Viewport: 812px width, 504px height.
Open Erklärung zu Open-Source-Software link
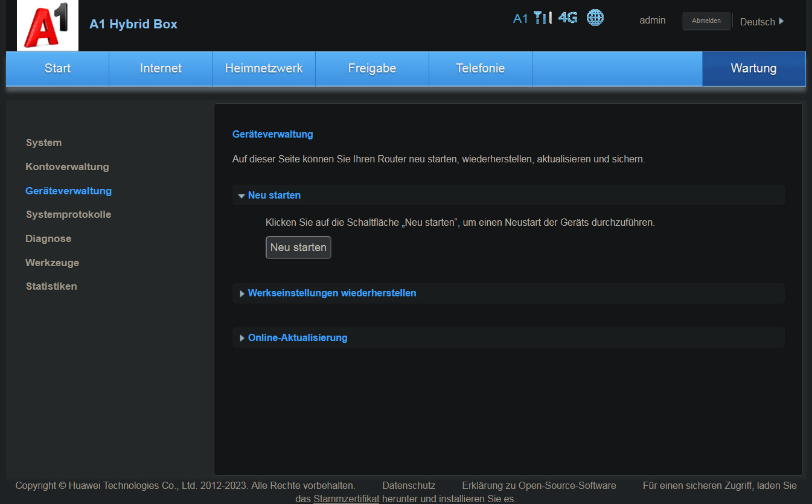pyautogui.click(x=539, y=486)
